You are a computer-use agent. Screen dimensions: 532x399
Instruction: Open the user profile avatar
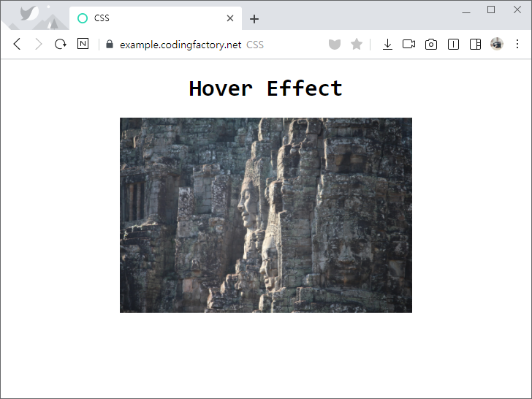point(497,44)
